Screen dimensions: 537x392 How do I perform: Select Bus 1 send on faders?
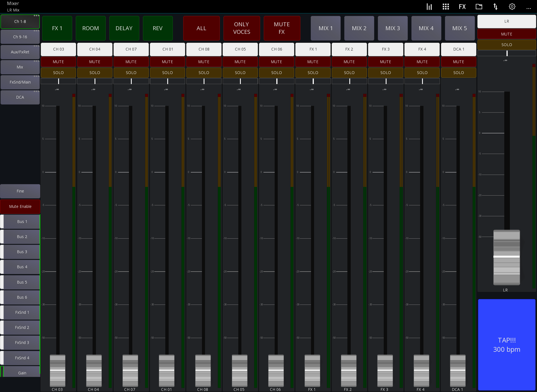[x=20, y=222]
